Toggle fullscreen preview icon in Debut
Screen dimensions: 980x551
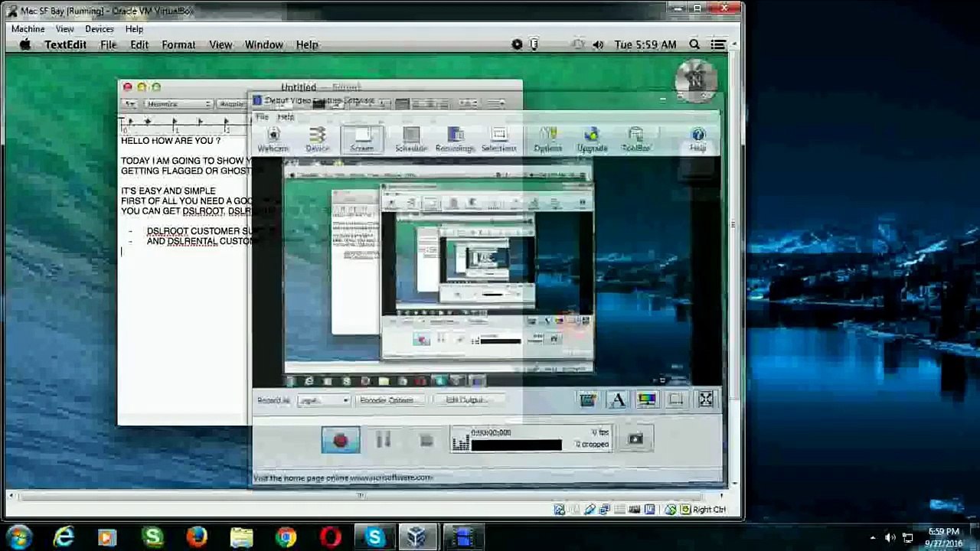tap(706, 399)
